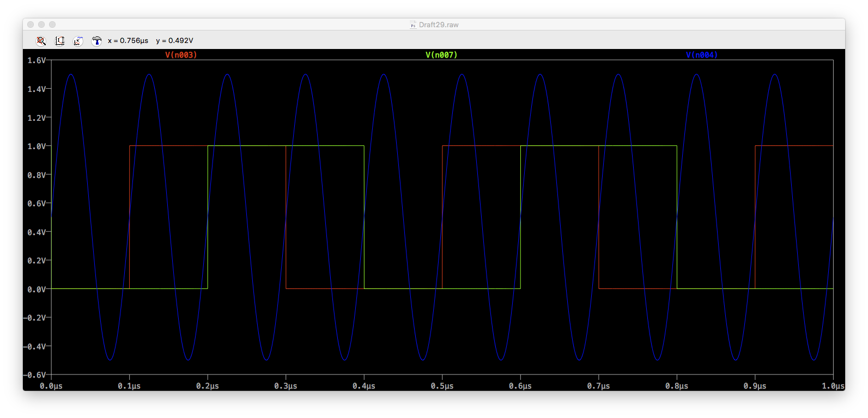Select the blue V(n004) trace label
The width and height of the screenshot is (868, 418).
701,55
